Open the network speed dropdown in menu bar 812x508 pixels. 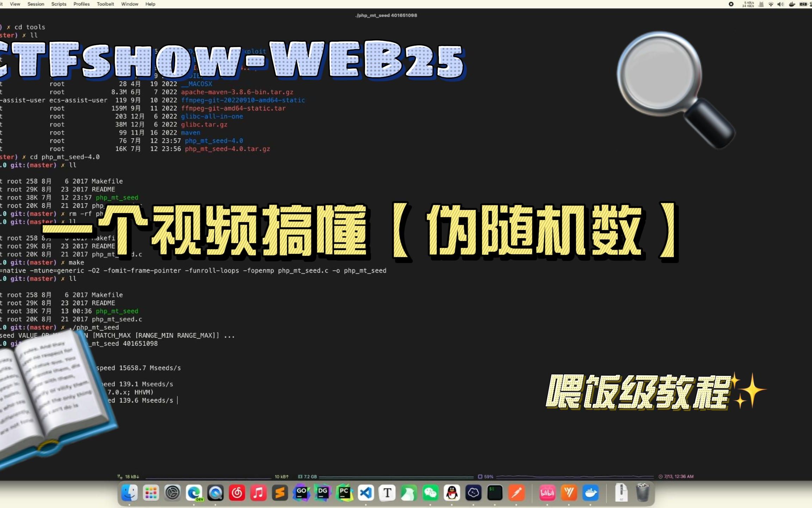pyautogui.click(x=748, y=5)
